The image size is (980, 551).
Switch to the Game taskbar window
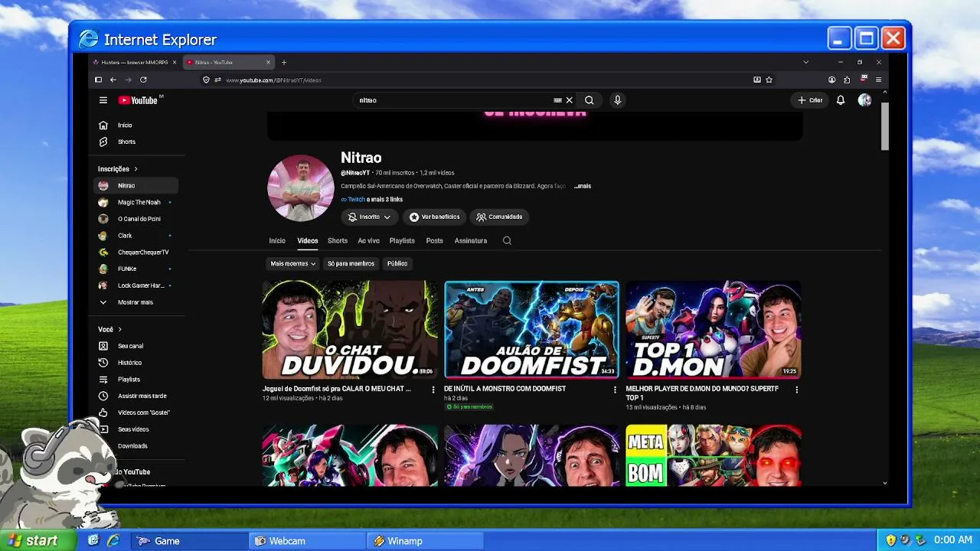click(x=190, y=541)
